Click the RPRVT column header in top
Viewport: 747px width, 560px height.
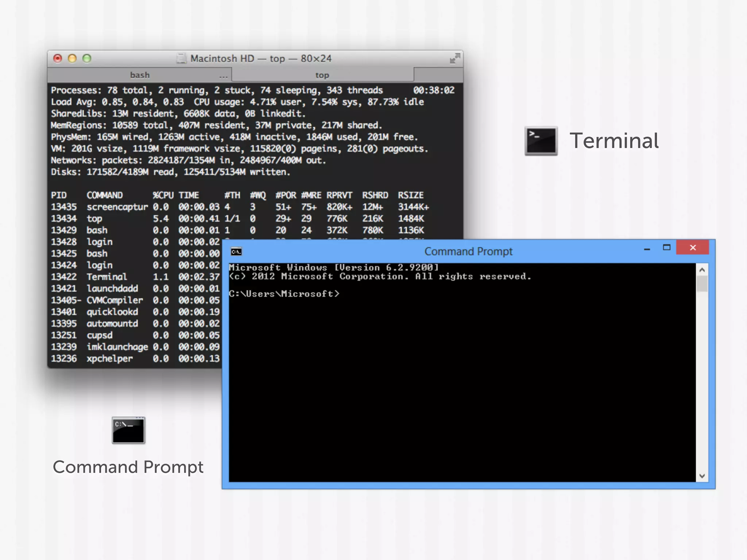click(339, 195)
